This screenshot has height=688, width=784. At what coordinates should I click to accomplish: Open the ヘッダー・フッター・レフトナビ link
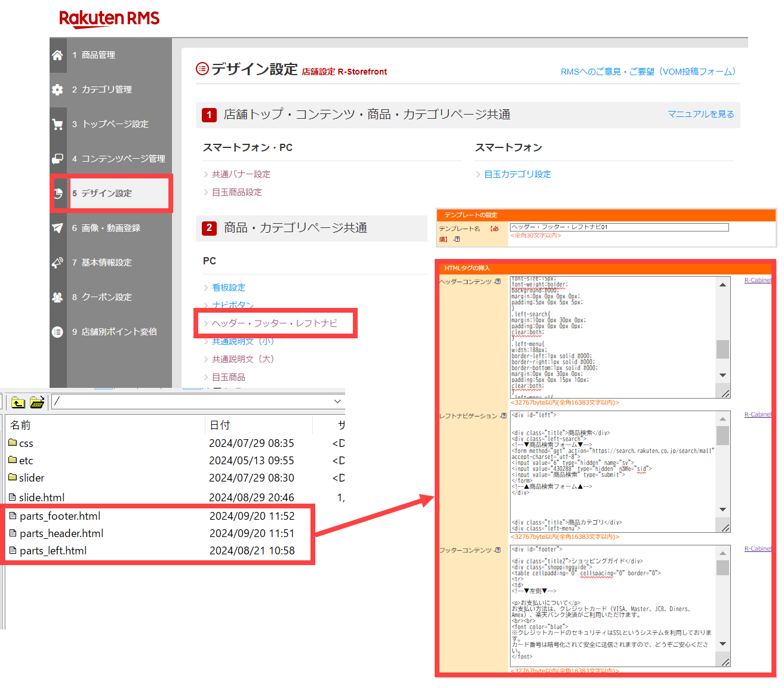275,323
